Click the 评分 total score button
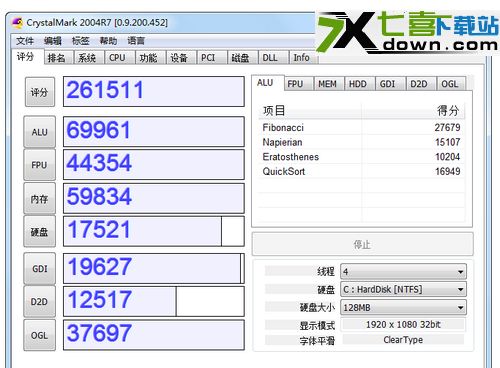 click(x=40, y=92)
